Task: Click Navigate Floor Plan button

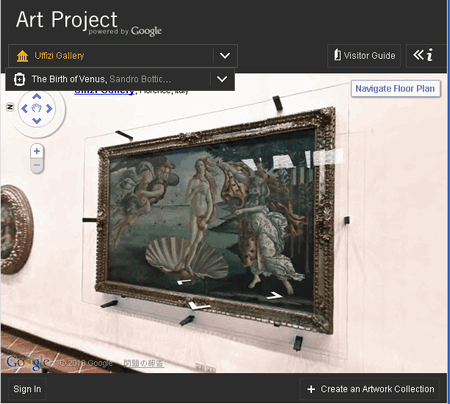Action: coord(395,89)
